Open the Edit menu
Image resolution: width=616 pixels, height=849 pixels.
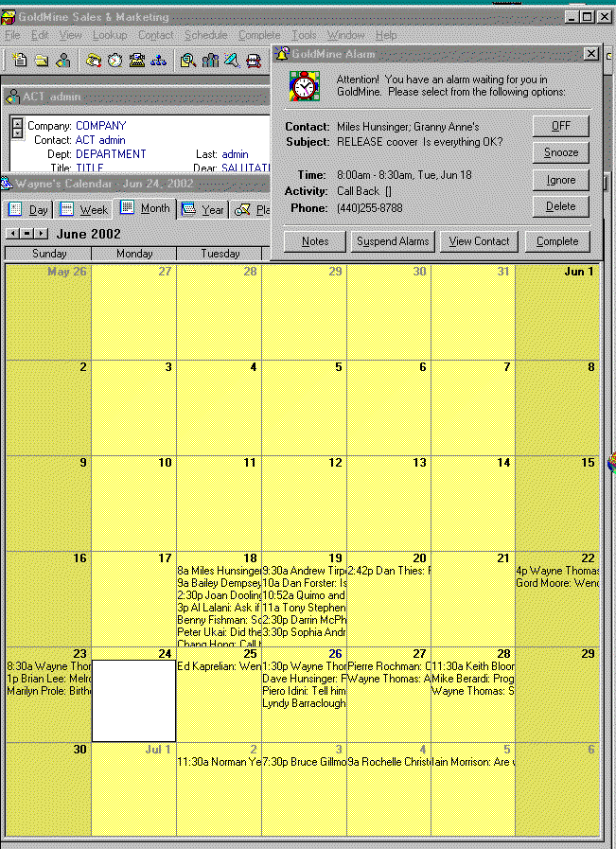40,35
